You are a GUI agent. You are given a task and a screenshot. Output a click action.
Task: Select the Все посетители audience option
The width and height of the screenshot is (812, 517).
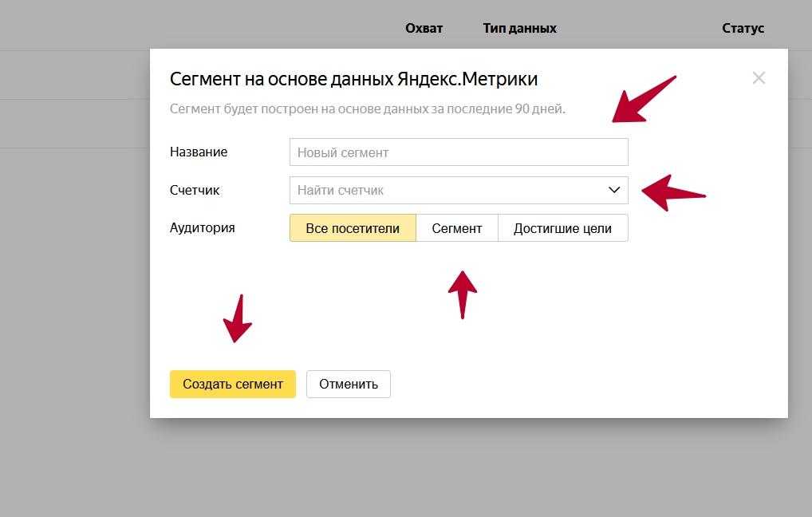click(x=353, y=228)
